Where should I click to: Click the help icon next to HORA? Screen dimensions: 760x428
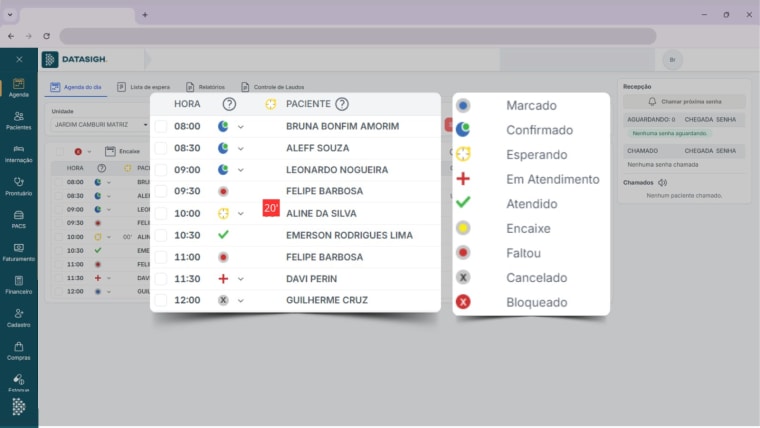(x=229, y=104)
